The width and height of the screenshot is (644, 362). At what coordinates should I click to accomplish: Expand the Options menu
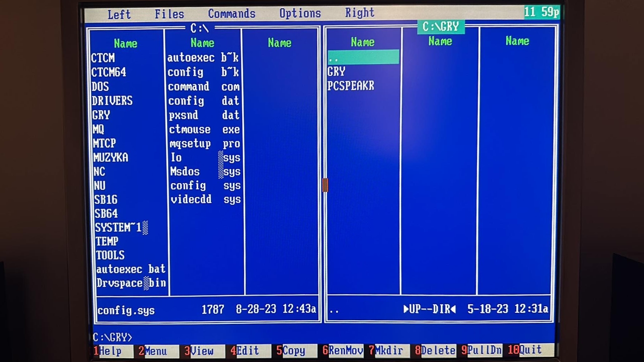point(300,13)
